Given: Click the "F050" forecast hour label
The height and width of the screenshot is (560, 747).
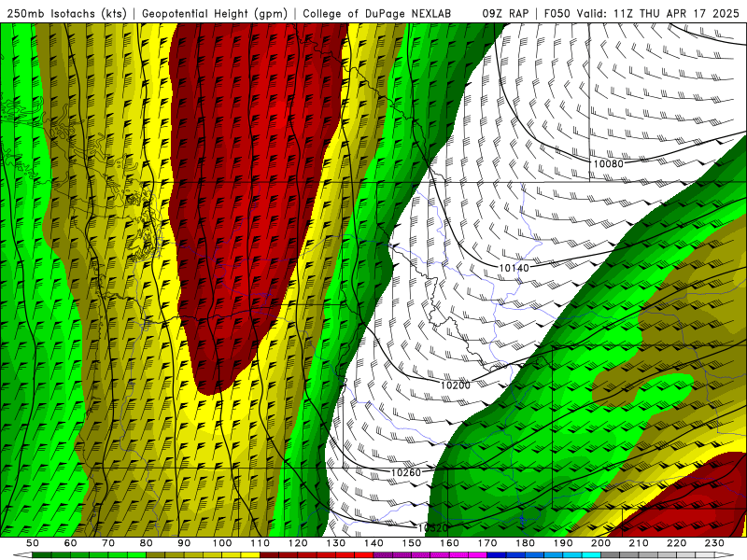Looking at the screenshot, I should (557, 14).
